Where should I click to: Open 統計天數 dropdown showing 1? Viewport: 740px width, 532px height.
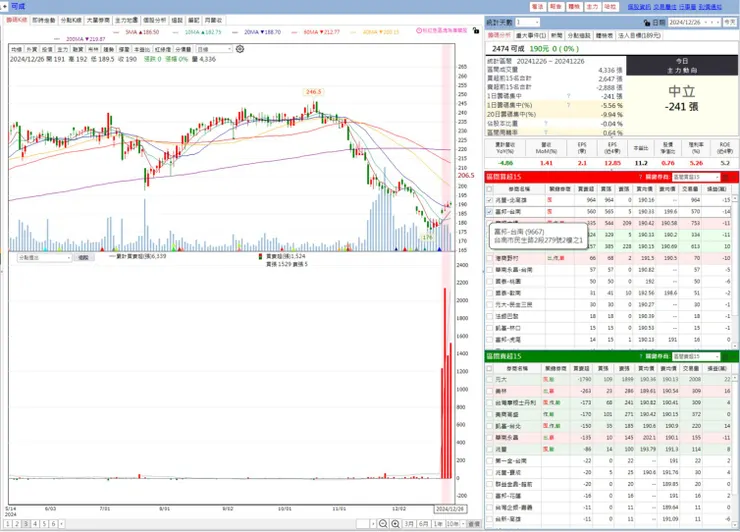527,22
